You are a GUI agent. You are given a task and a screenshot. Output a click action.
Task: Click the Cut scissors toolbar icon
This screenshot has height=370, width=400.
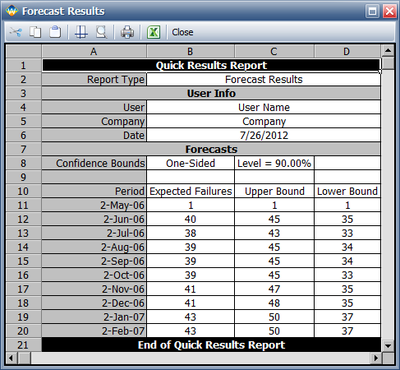(x=15, y=32)
